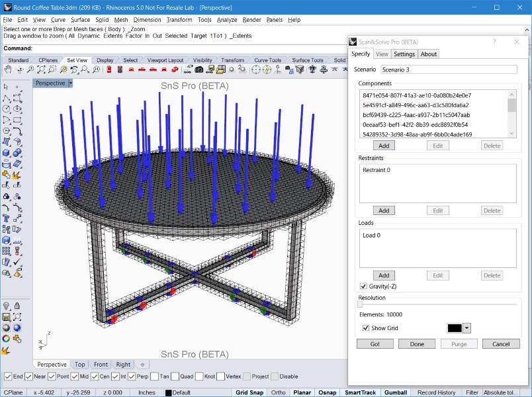The width and height of the screenshot is (532, 397).
Task: Click the color wheel icon
Action: [x=6, y=339]
